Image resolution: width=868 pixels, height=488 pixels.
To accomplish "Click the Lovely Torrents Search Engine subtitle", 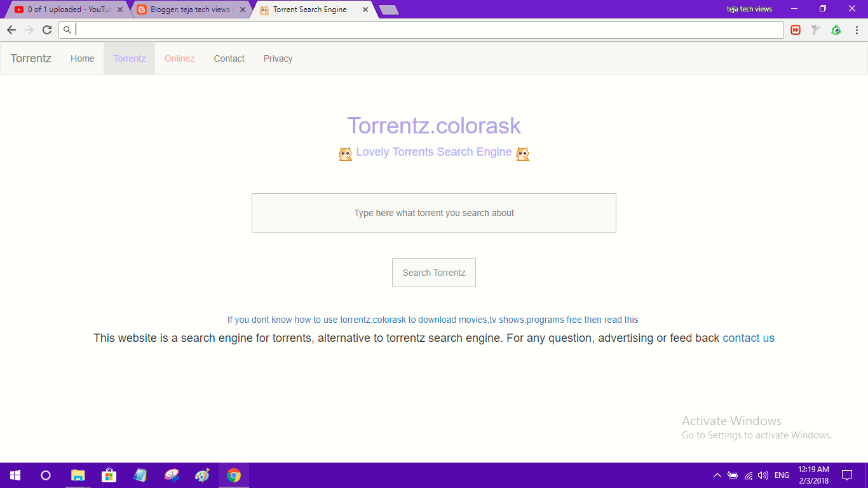I will click(434, 152).
